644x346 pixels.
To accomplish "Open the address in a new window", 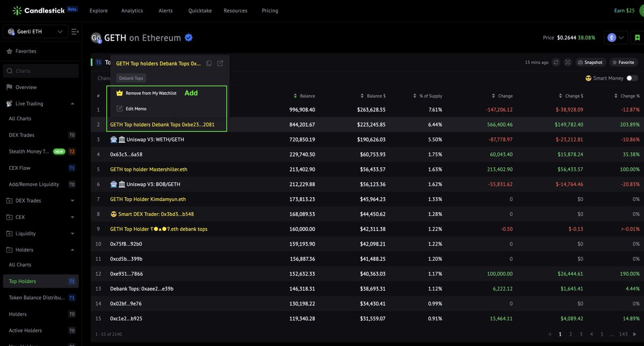I will click(220, 63).
